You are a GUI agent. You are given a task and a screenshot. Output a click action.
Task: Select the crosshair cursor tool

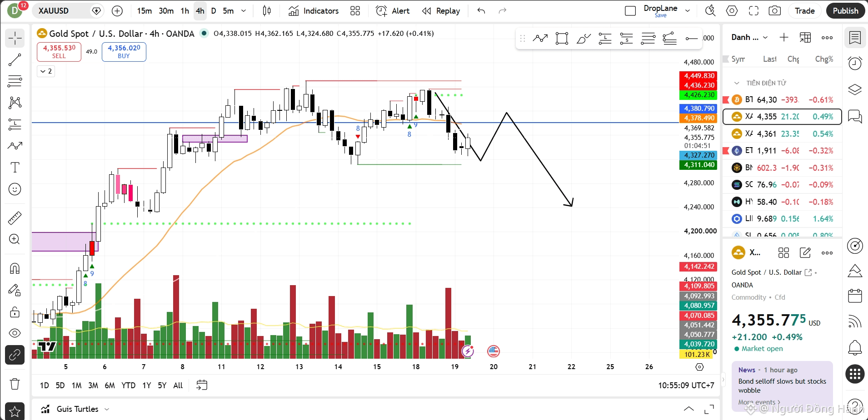pos(15,38)
